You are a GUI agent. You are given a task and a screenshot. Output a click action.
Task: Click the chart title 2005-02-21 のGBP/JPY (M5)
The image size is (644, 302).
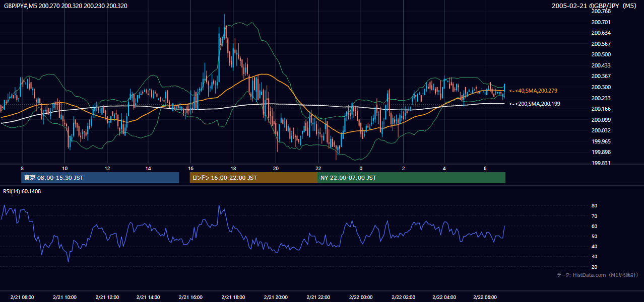[595, 6]
